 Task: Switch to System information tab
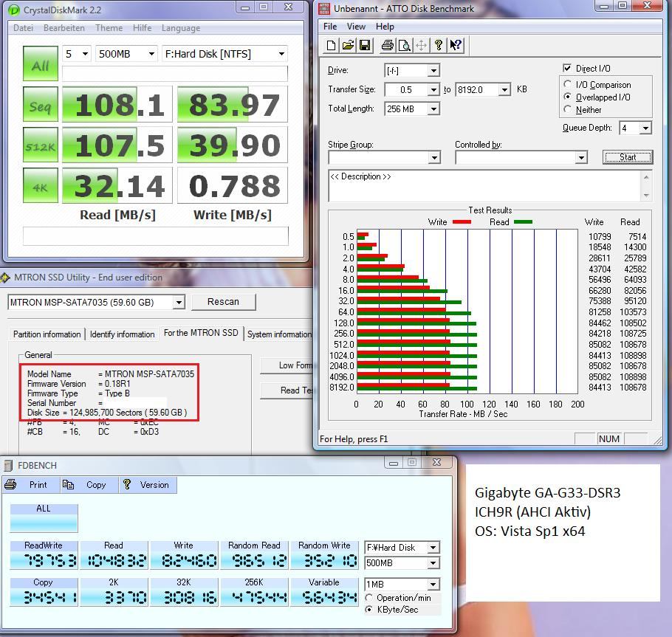click(x=279, y=334)
